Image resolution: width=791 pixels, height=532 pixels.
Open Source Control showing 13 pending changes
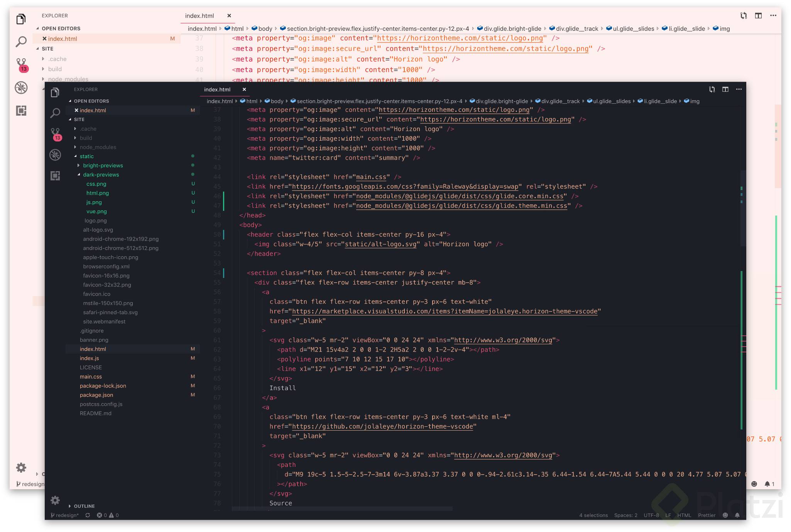pos(55,133)
